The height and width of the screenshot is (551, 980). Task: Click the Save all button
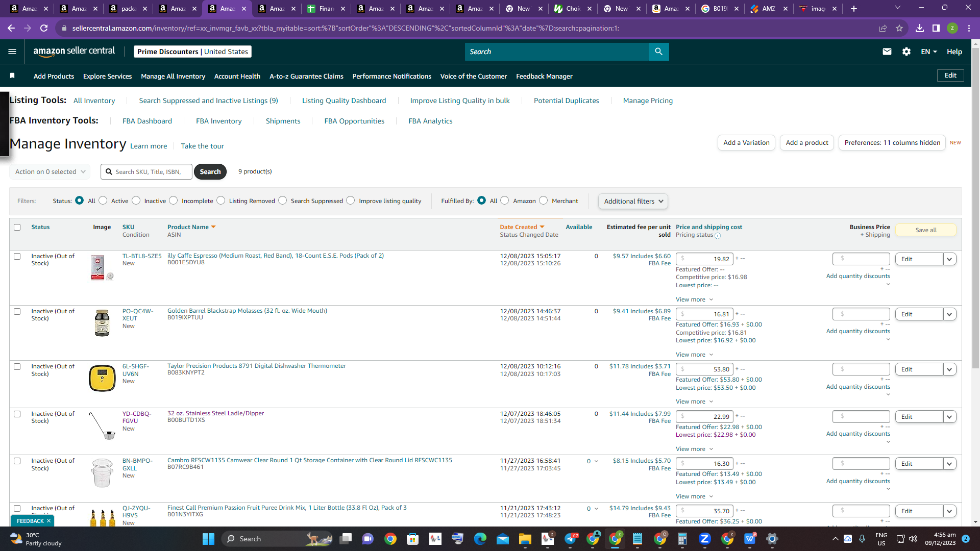(x=926, y=230)
